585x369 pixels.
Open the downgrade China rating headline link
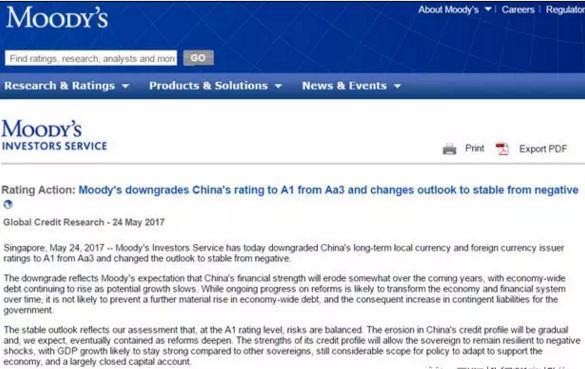point(328,190)
